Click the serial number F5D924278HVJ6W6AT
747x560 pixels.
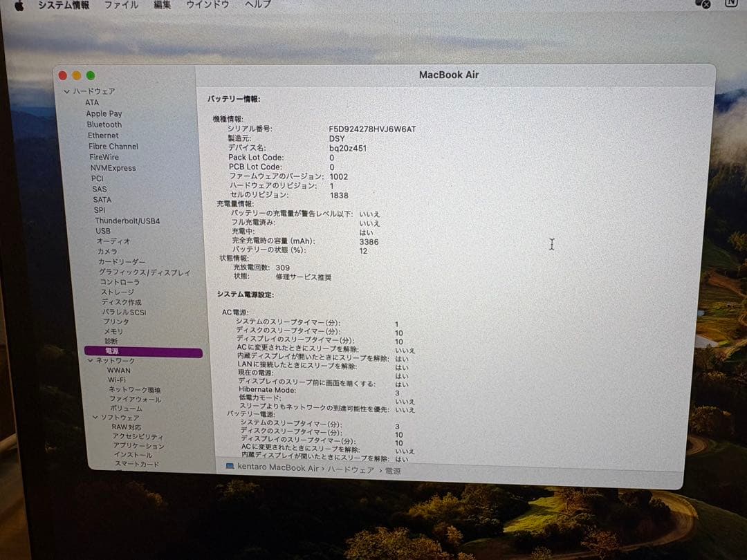click(372, 129)
